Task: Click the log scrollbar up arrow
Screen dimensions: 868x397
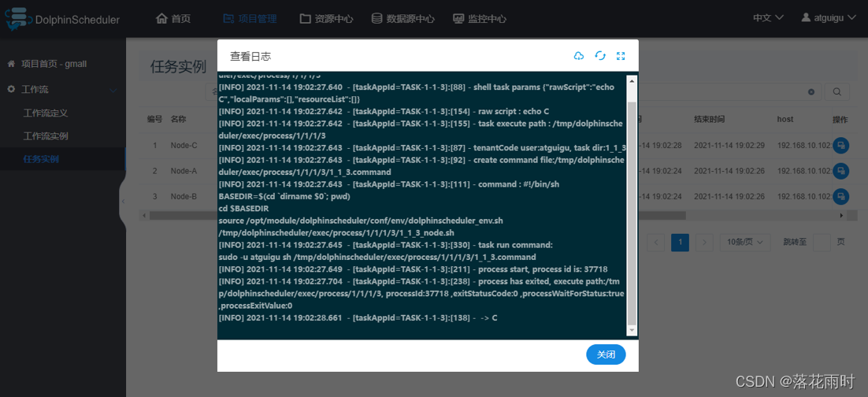Action: (x=631, y=80)
